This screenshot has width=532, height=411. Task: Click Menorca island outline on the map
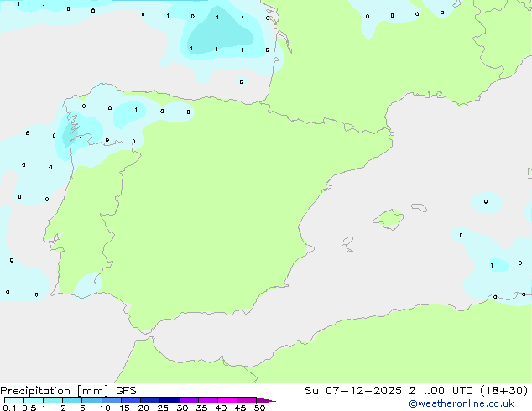pos(420,207)
